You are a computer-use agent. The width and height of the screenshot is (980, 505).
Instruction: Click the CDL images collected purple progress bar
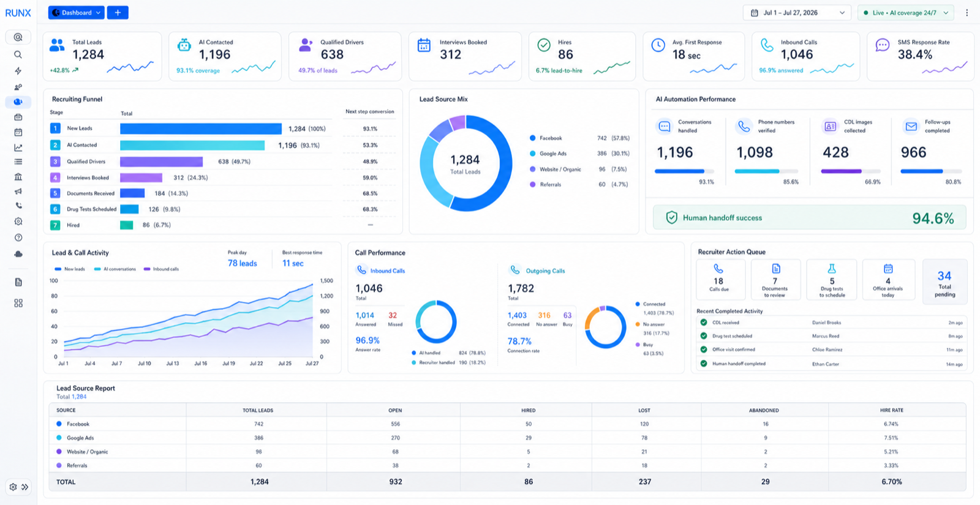(851, 171)
